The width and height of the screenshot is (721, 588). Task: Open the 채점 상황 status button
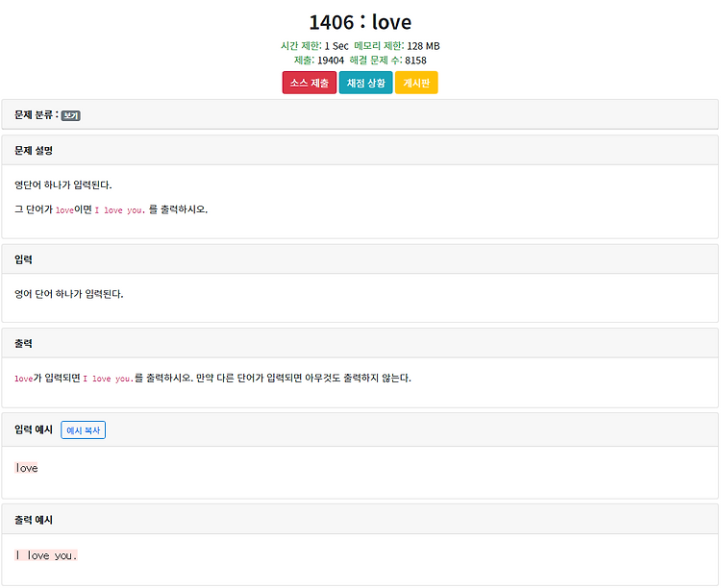pos(365,83)
